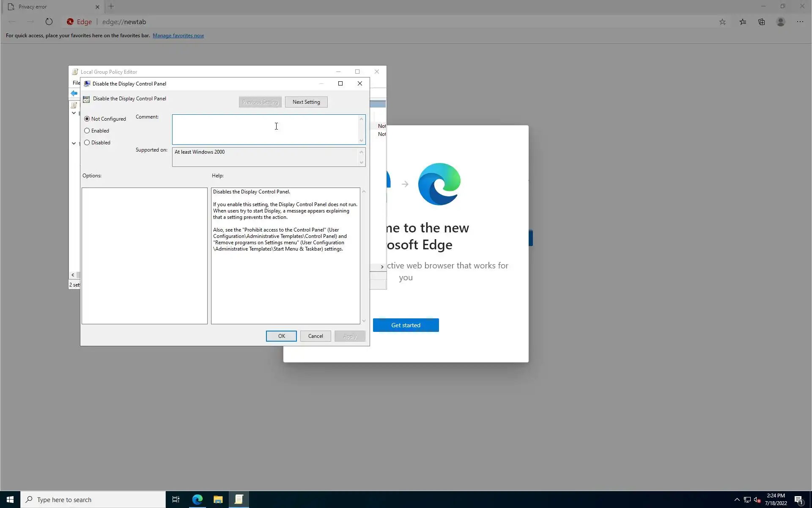Open the Favorites list icon in Edge toolbar
Viewport: 812px width, 508px height.
tap(743, 22)
